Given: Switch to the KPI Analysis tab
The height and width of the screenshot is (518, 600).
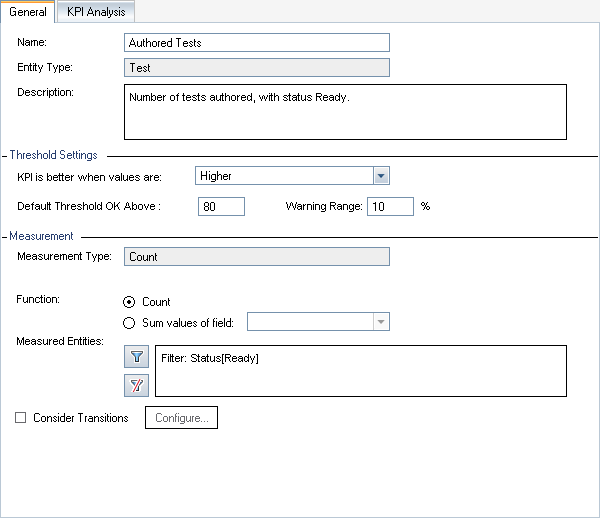Looking at the screenshot, I should click(x=96, y=12).
